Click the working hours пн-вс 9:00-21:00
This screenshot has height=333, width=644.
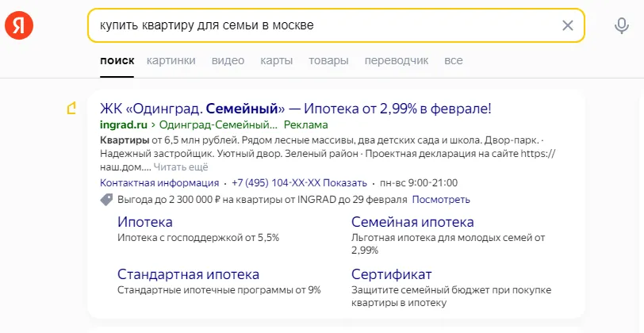(x=419, y=182)
